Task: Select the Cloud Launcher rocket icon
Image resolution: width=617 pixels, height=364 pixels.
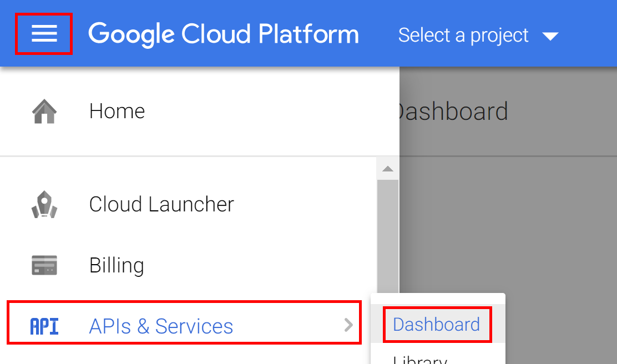Action: coord(43,204)
